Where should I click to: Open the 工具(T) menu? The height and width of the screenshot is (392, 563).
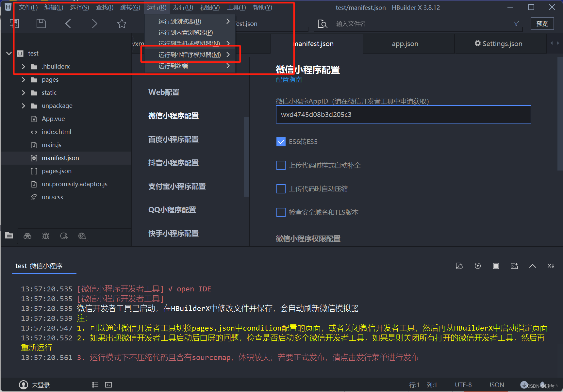pos(236,7)
